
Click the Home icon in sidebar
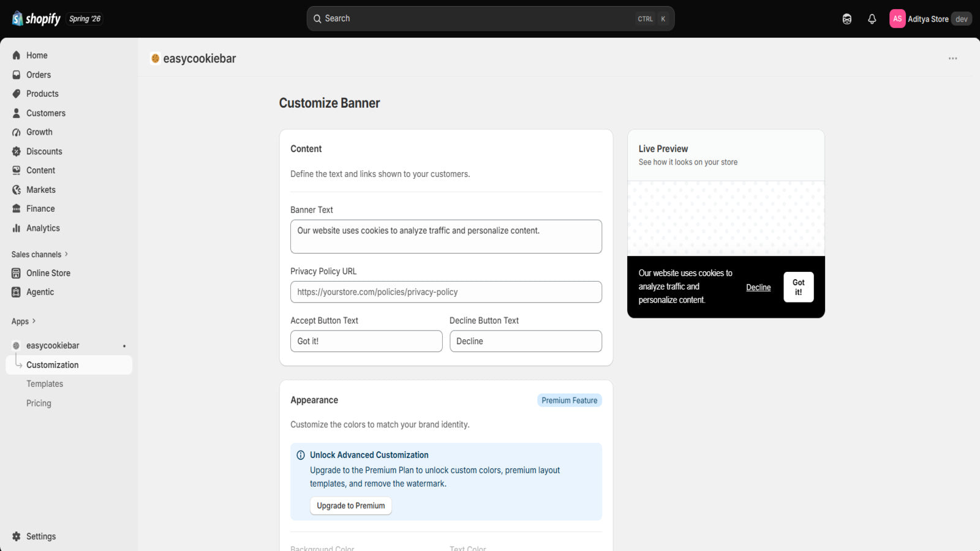point(17,55)
